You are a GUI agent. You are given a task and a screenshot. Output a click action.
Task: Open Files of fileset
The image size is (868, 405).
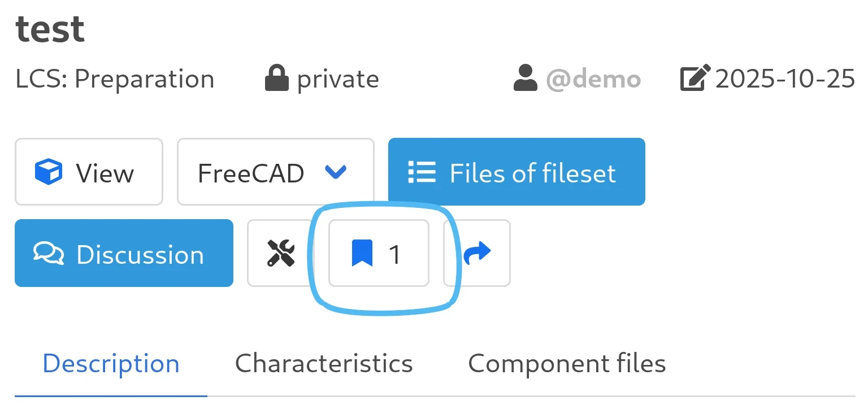click(x=516, y=171)
